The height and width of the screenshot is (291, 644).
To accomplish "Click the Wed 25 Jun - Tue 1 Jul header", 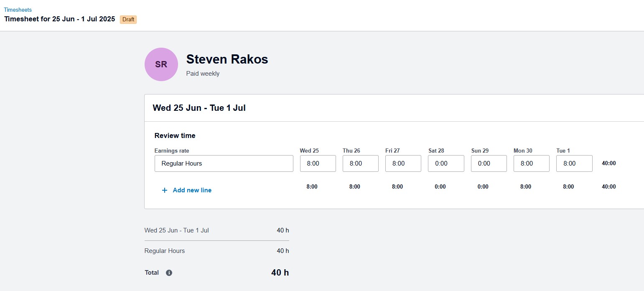I will (199, 108).
